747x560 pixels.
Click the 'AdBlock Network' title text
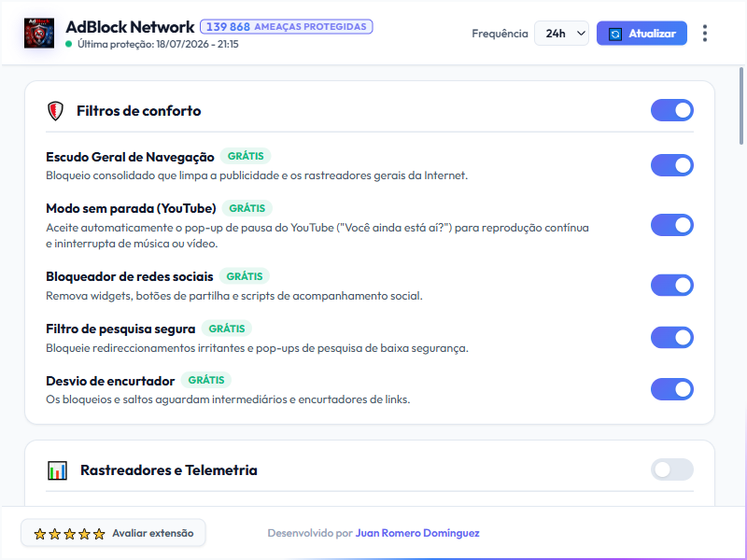[130, 27]
